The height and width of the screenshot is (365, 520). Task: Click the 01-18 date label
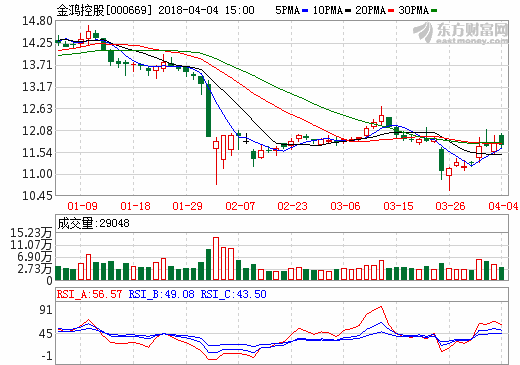coord(135,206)
